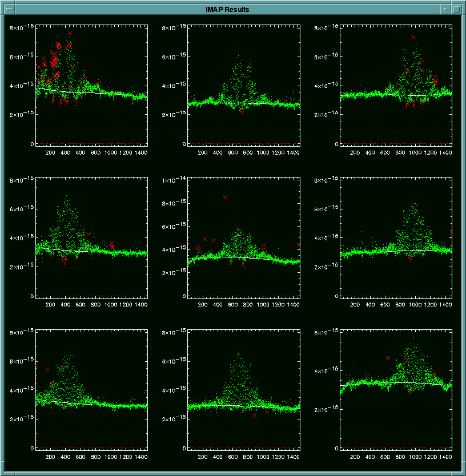Click the IMAP Results title bar text
The height and width of the screenshot is (476, 466).
click(227, 9)
